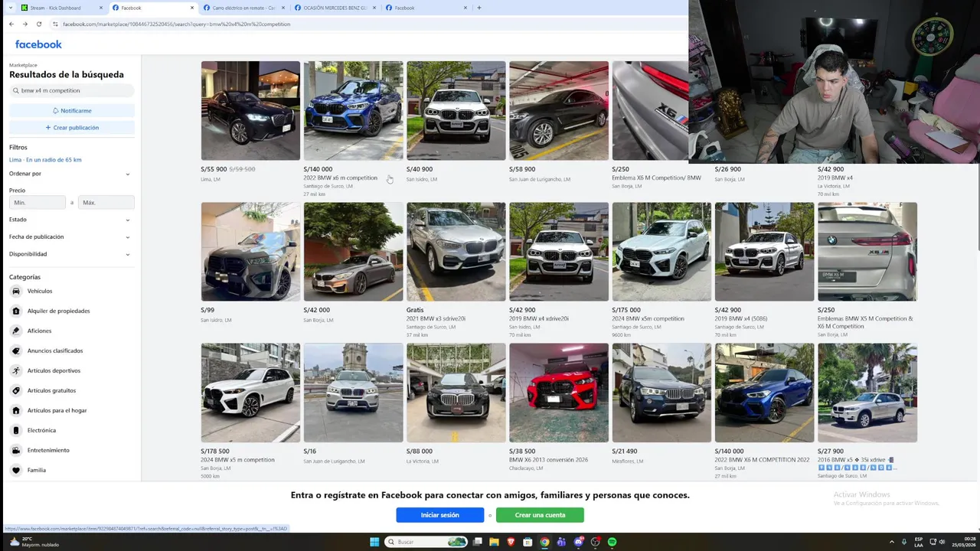Viewport: 980px width, 551px height.
Task: Open the Chrome tab search dropdown
Action: point(10,8)
